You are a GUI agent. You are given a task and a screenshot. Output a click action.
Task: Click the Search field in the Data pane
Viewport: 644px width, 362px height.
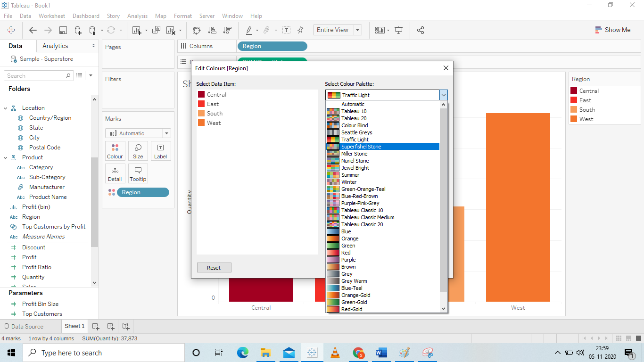39,75
